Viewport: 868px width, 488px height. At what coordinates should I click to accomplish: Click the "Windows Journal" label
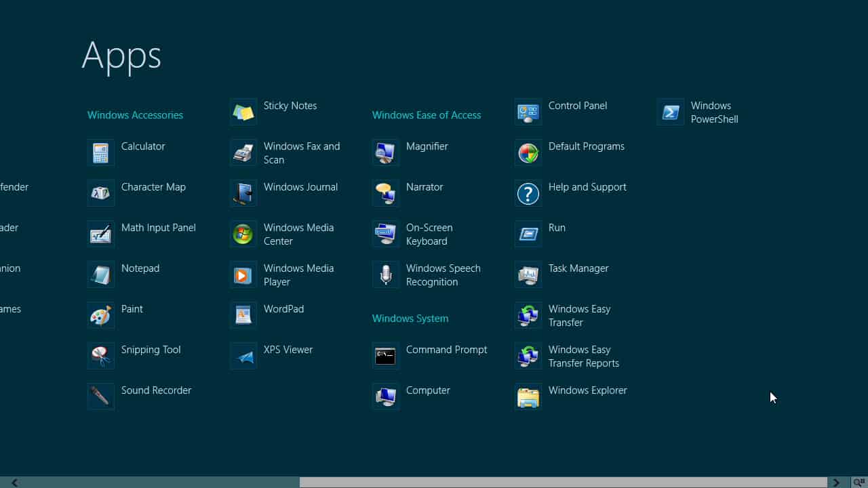tap(300, 187)
